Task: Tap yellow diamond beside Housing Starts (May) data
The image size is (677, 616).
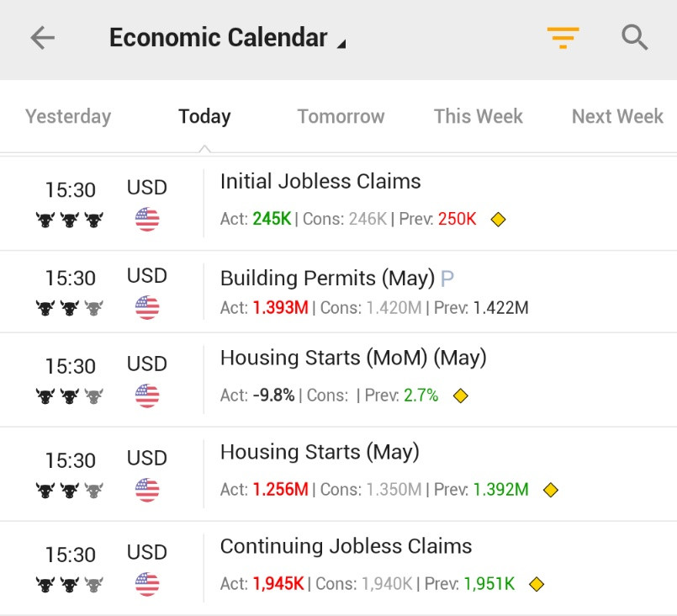Action: (551, 490)
